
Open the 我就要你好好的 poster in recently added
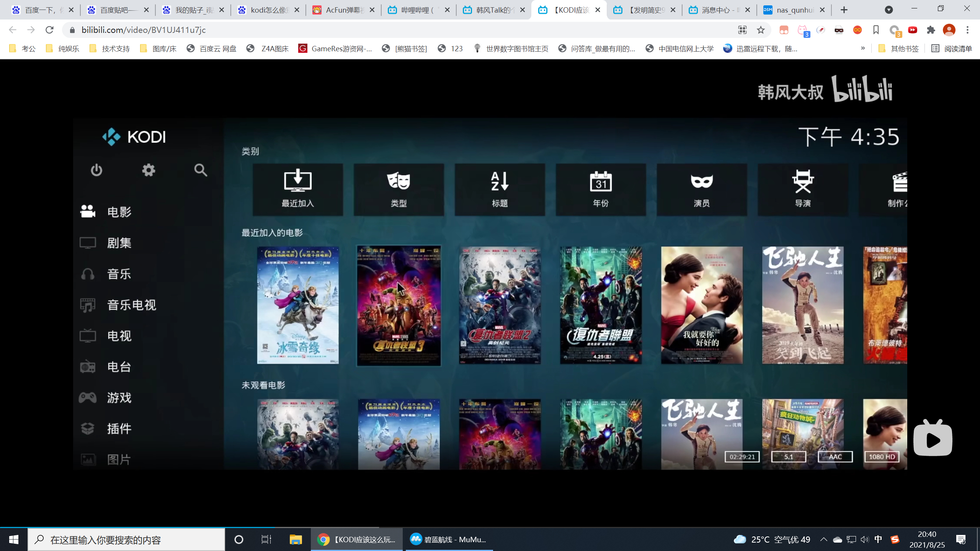coord(702,305)
